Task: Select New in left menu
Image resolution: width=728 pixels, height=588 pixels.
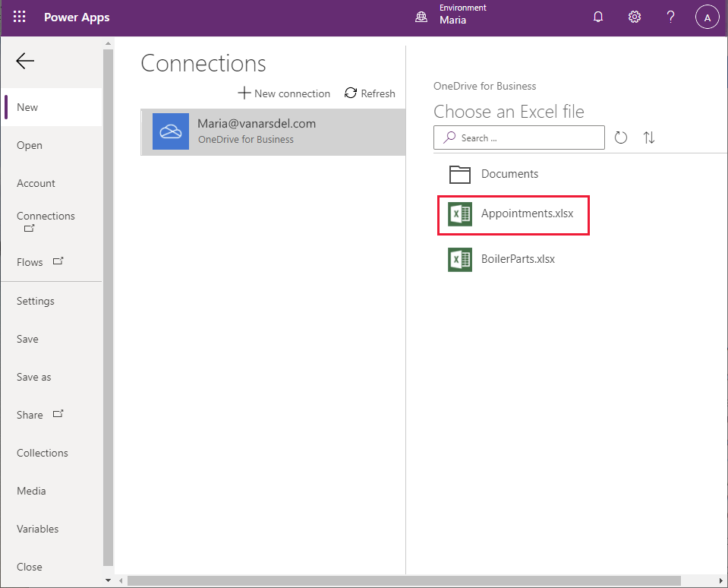Action: [52, 107]
